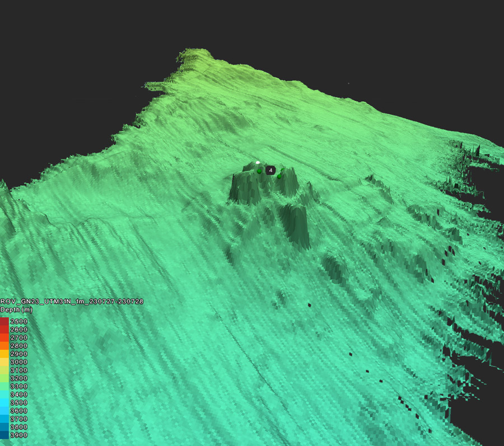
Task: Select the cyan 3500 legend swatch
Action: [4, 403]
